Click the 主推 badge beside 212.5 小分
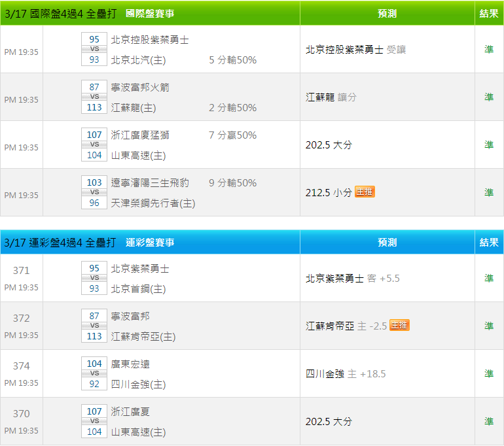Image resolution: width=504 pixels, height=446 pixels. [365, 192]
